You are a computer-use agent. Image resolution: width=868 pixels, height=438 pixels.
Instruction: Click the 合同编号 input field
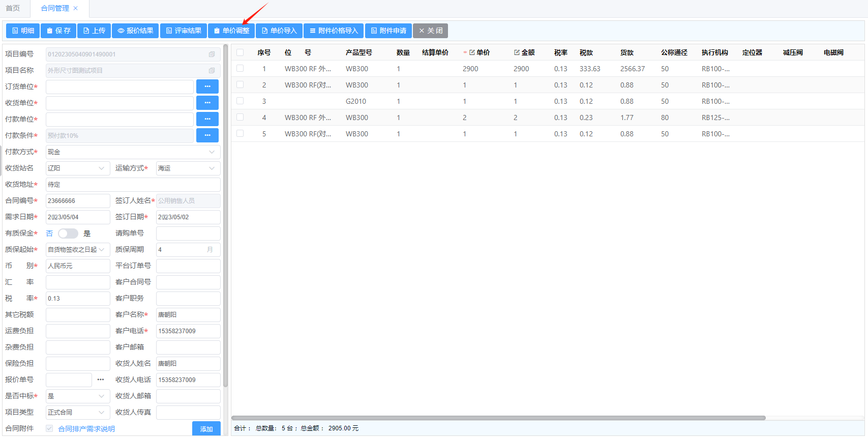[x=77, y=201]
